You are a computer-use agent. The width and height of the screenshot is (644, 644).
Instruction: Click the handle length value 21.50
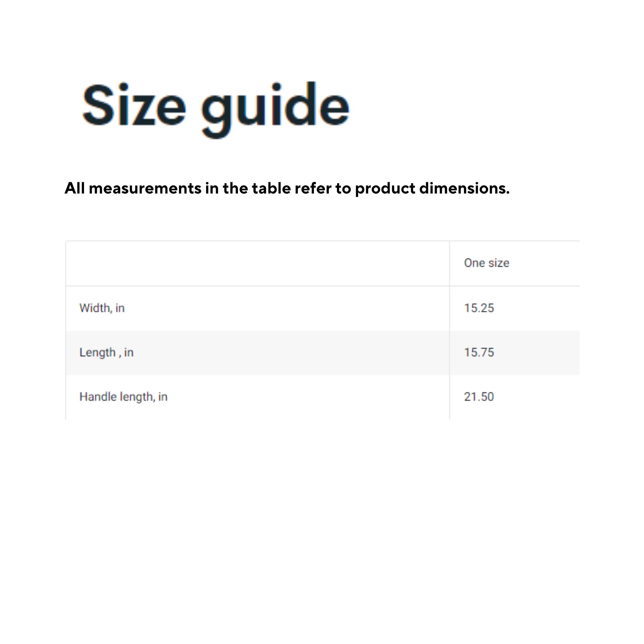pyautogui.click(x=479, y=397)
